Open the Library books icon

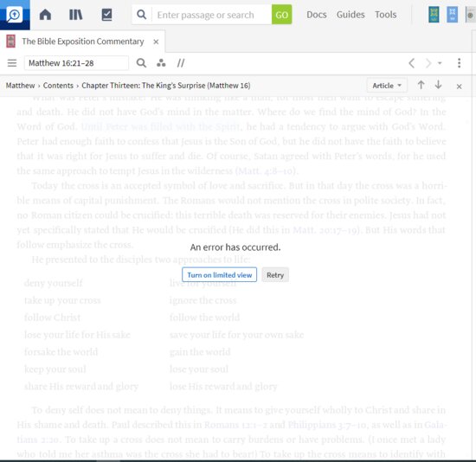tap(75, 15)
